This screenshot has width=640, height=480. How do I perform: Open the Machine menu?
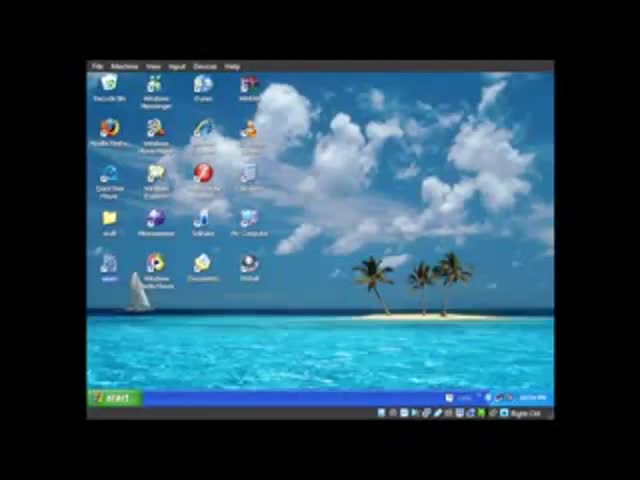pos(125,67)
